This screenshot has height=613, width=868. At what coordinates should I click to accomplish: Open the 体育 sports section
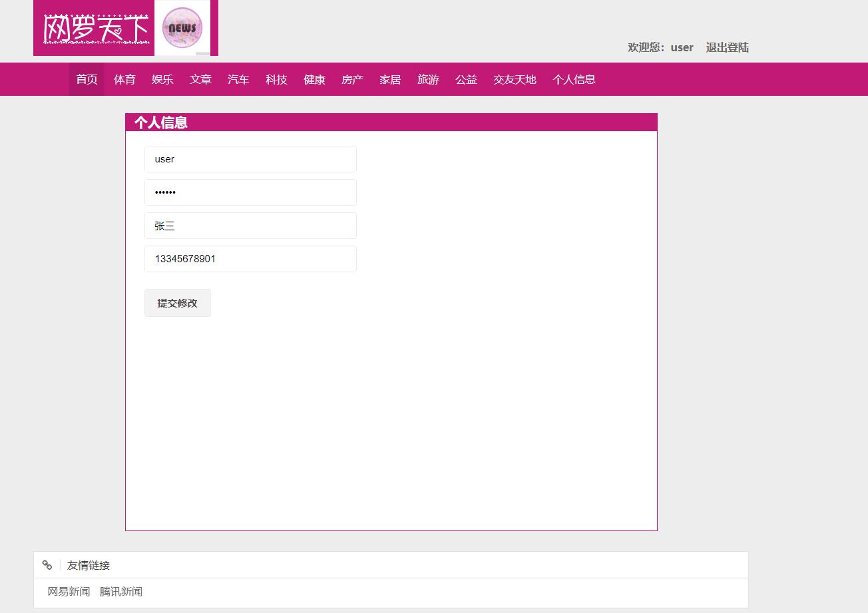click(x=124, y=79)
